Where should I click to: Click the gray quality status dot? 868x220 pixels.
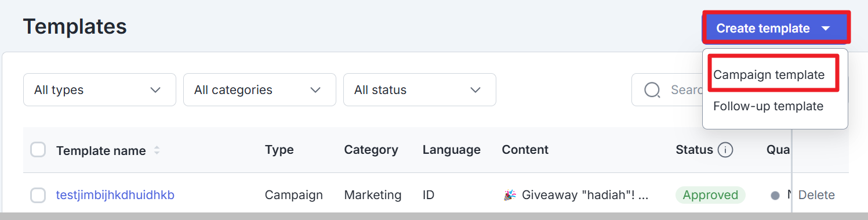pos(775,196)
